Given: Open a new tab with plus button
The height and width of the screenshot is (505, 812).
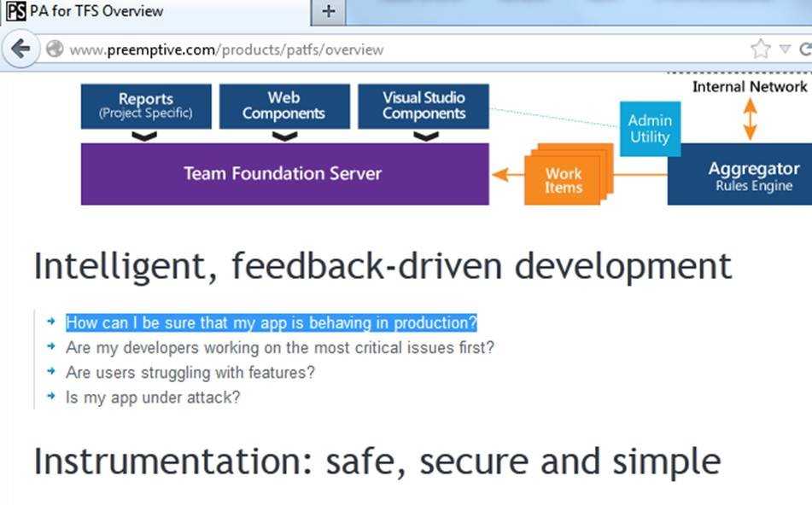Looking at the screenshot, I should coord(330,12).
